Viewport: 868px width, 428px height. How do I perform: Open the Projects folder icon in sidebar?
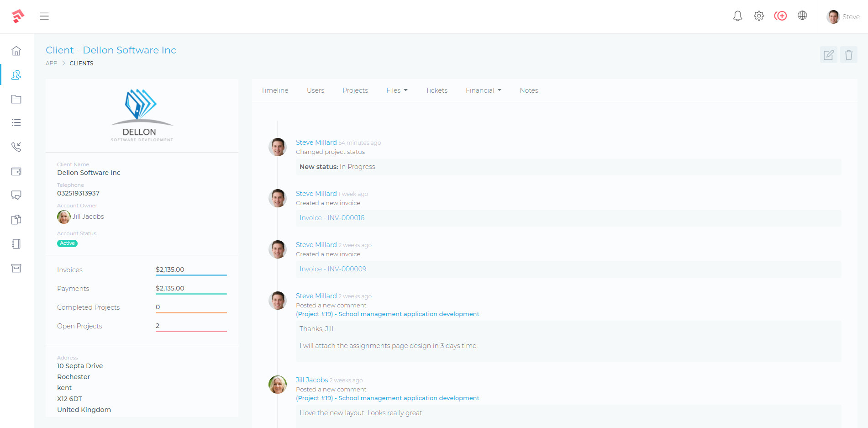click(16, 99)
